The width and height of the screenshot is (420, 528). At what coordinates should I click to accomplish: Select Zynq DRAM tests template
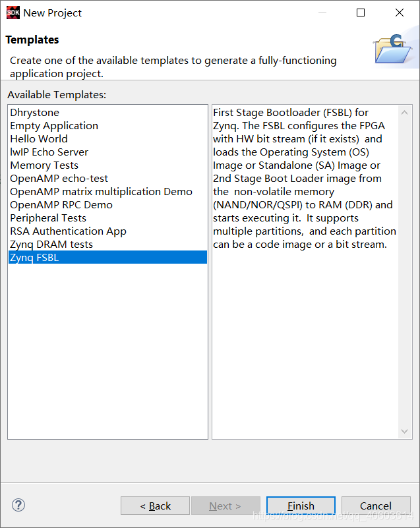[107, 244]
